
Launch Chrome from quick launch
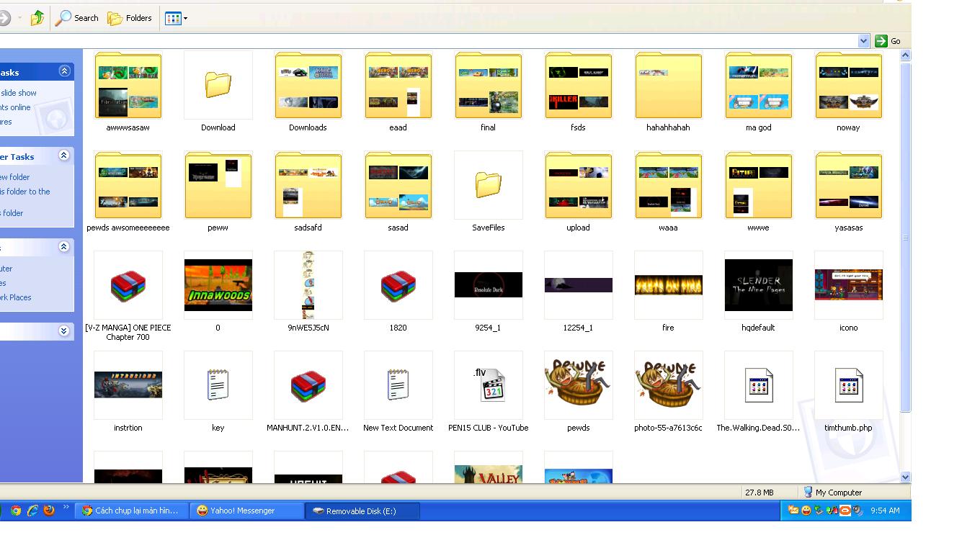tap(16, 511)
